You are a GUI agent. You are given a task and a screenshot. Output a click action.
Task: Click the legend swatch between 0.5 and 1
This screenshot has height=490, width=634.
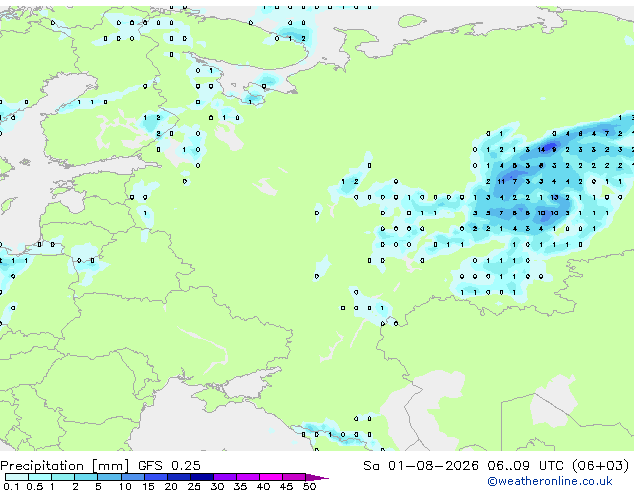click(x=40, y=477)
